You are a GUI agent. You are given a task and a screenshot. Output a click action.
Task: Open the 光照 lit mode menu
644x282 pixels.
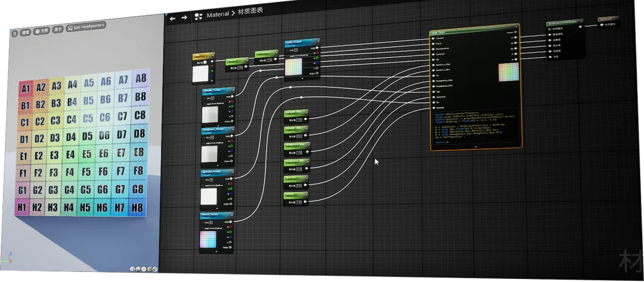pyautogui.click(x=42, y=30)
